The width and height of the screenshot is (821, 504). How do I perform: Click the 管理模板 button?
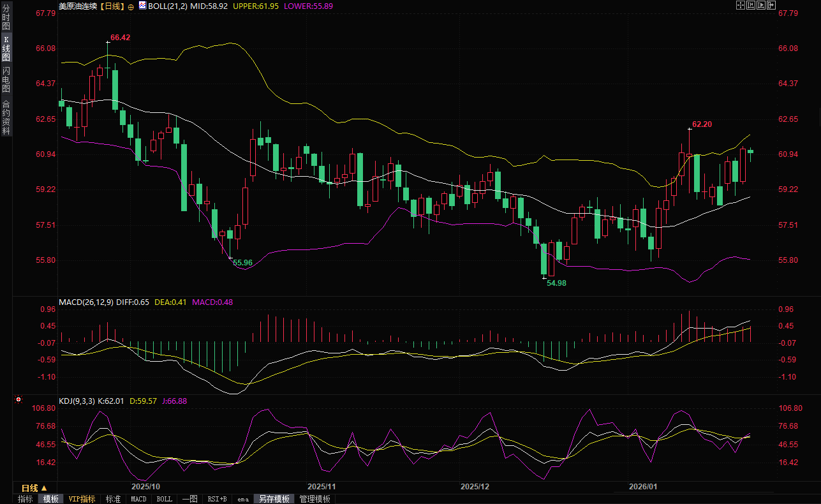314,499
